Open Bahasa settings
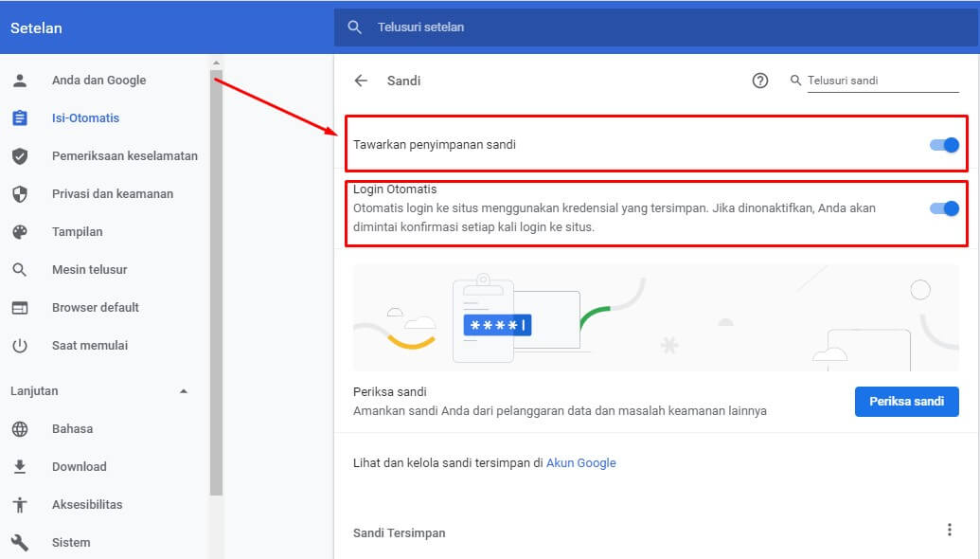Viewport: 980px width, 559px height. (73, 429)
